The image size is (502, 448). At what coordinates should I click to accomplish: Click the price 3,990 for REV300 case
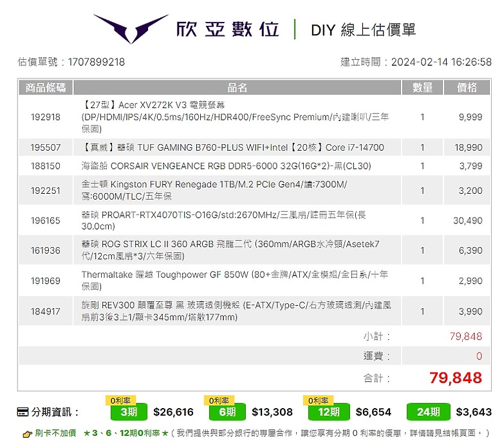(x=470, y=312)
